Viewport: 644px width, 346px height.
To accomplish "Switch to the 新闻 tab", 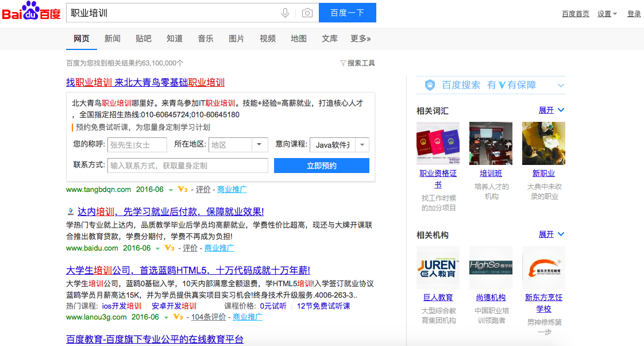I will pyautogui.click(x=113, y=39).
